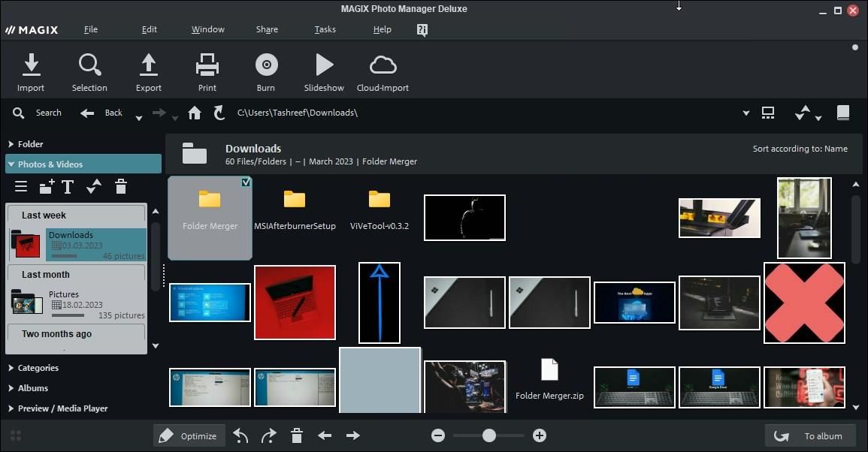Open the forward history dropdown arrow

pos(175,118)
